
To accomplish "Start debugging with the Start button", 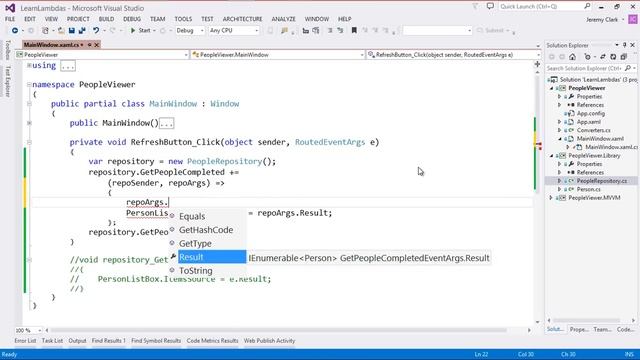I will (140, 31).
